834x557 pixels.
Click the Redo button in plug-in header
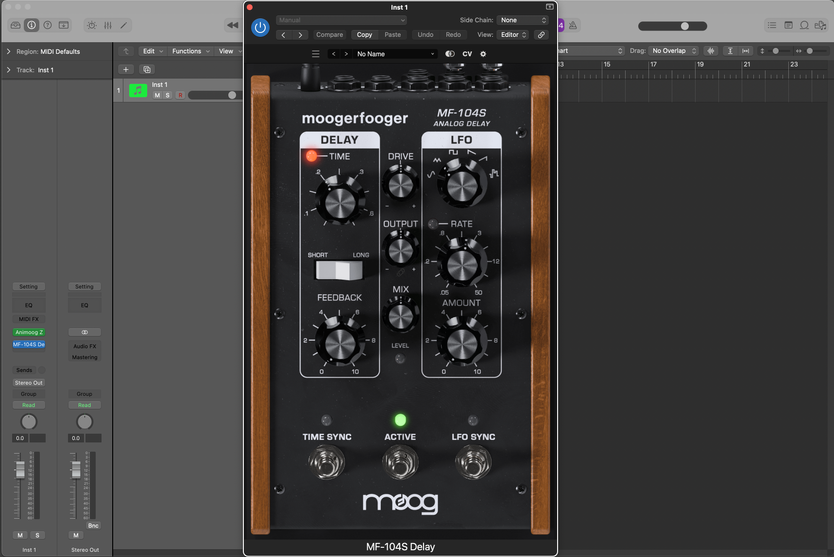pyautogui.click(x=453, y=35)
